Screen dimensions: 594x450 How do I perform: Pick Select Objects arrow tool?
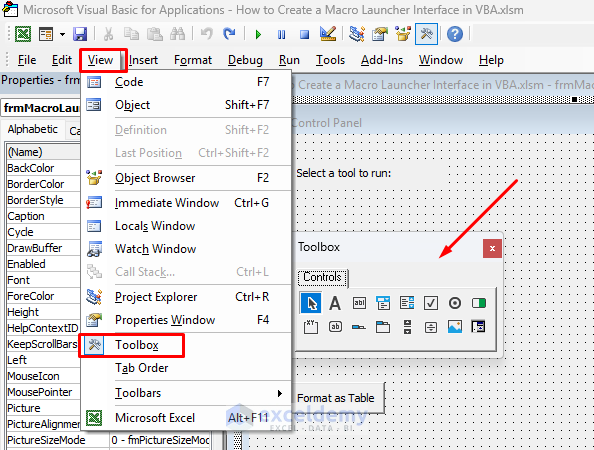[x=311, y=303]
